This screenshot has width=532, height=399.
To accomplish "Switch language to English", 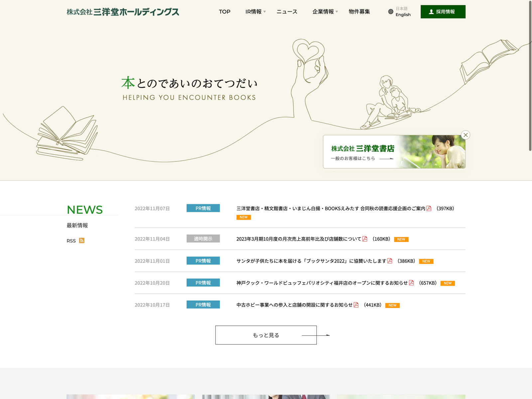I will point(403,15).
